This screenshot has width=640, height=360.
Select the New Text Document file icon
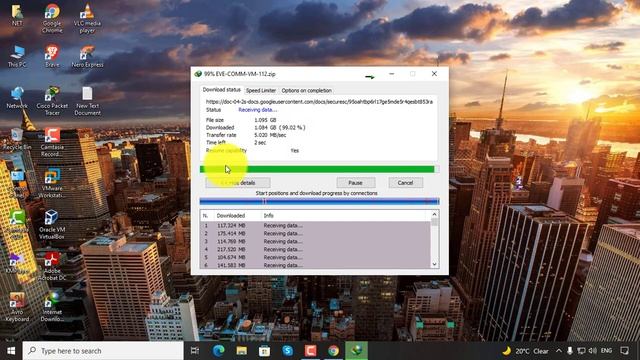click(87, 101)
